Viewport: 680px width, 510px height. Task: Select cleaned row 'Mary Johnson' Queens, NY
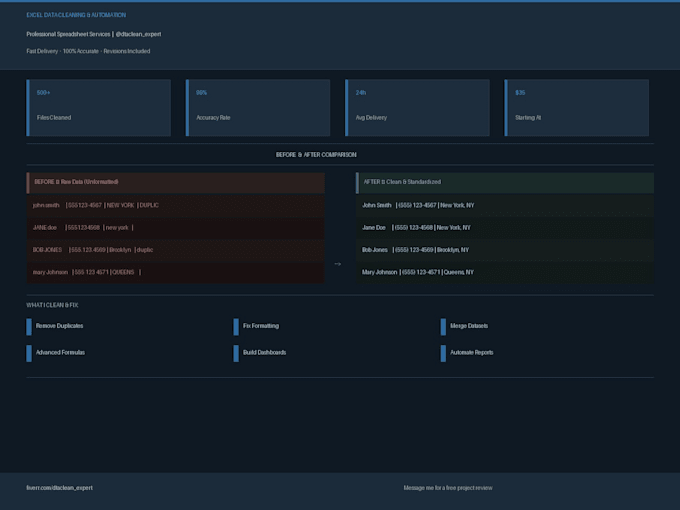(x=505, y=272)
